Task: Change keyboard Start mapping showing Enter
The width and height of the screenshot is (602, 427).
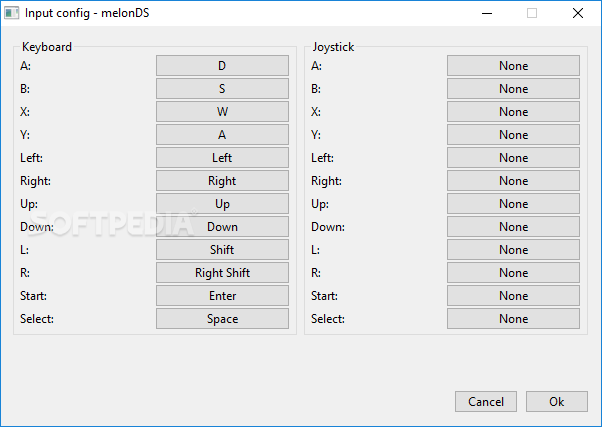Action: point(222,296)
